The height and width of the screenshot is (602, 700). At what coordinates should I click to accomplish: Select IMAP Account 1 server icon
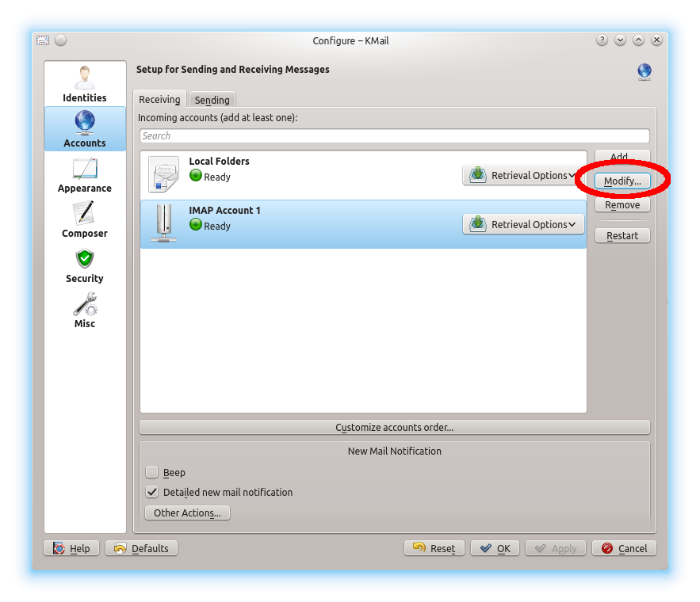point(164,223)
